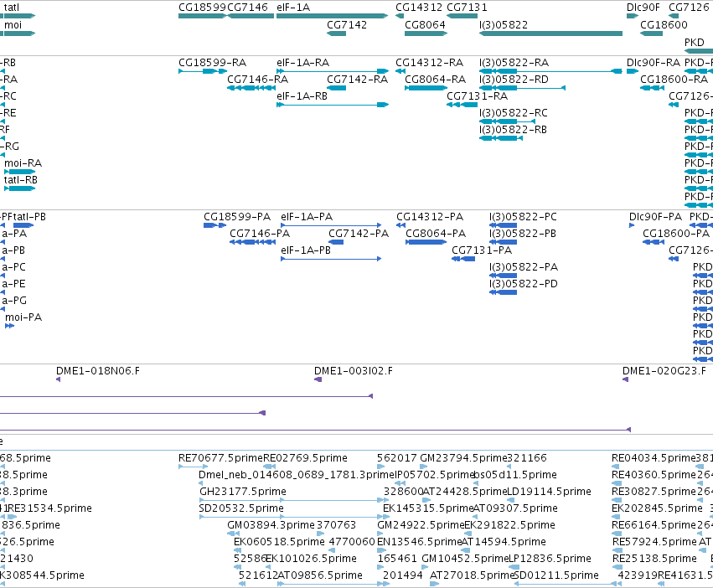Image resolution: width=713 pixels, height=588 pixels.
Task: Select the eIF-1A-RB transcript label
Action: (x=302, y=96)
